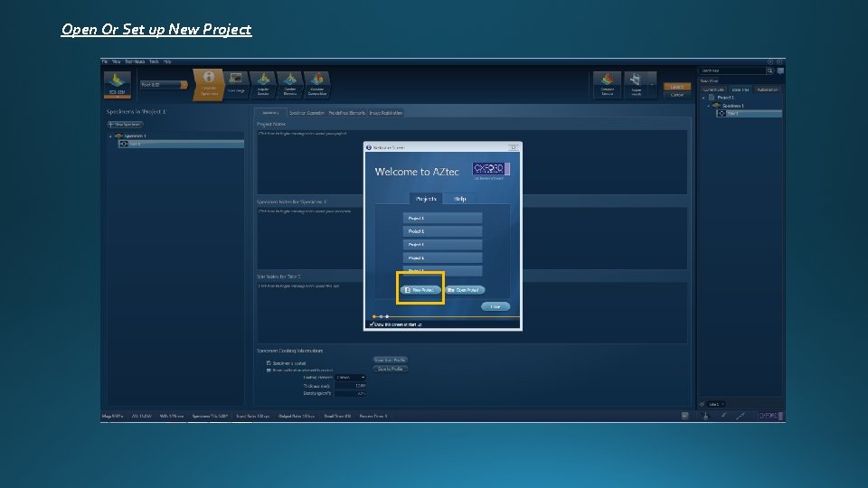Toggle the 'Specimen is coated' checkbox

[x=269, y=363]
